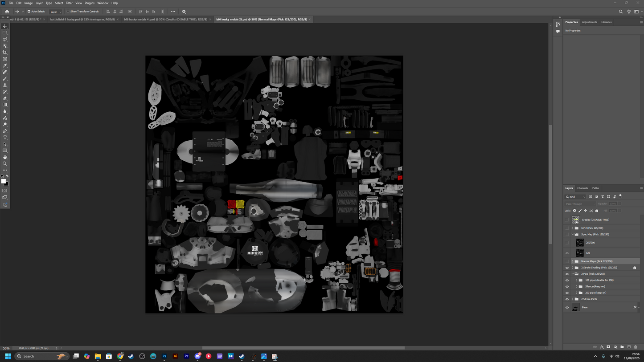
Task: Add a layer mask
Action: pos(608,347)
